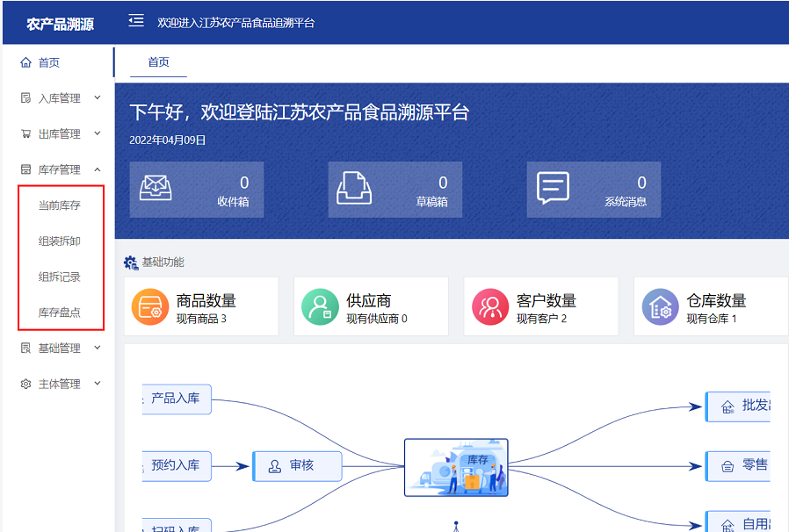Click the pink customer quantity icon

[x=490, y=307]
